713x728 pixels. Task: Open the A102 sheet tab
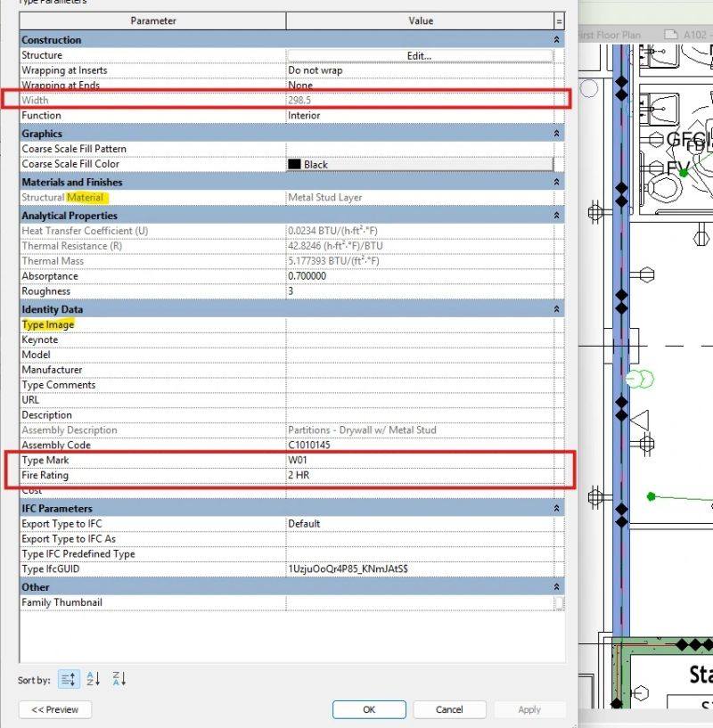pos(688,35)
